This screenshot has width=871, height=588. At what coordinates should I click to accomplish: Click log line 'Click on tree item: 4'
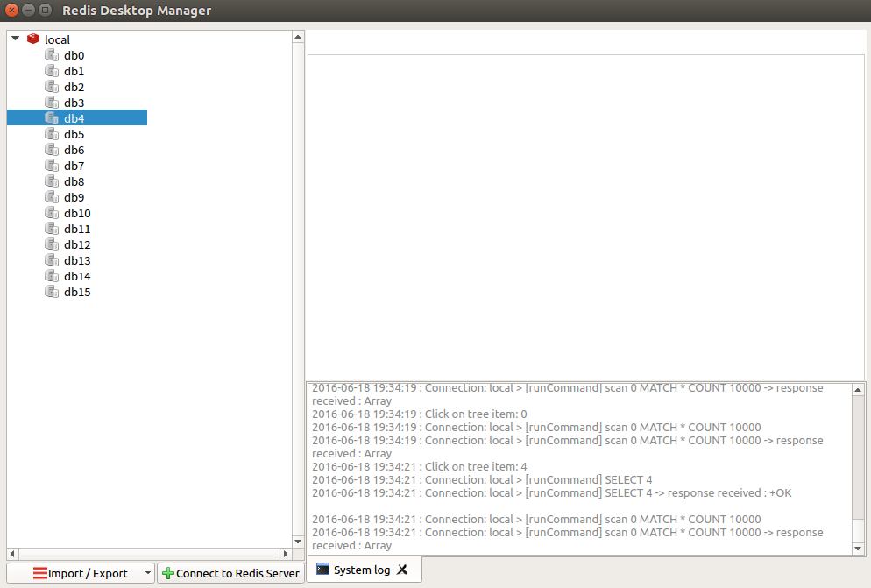(x=420, y=467)
